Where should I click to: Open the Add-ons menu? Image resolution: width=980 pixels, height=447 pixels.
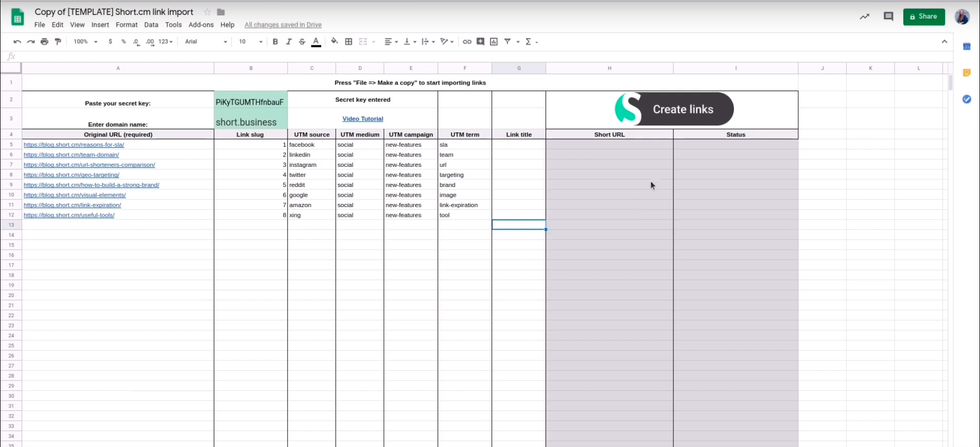pyautogui.click(x=201, y=25)
